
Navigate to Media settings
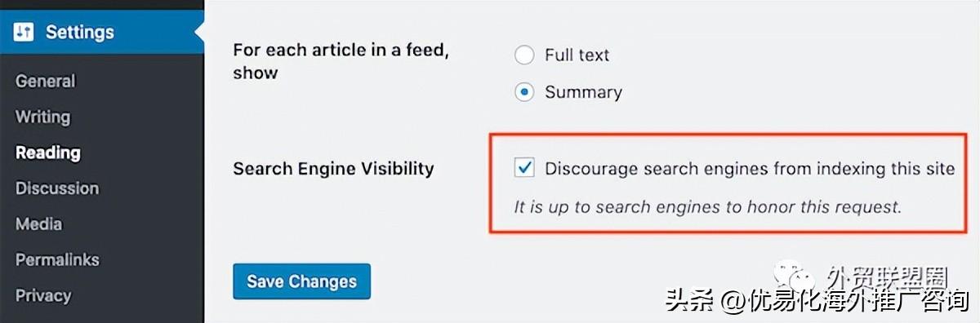tap(38, 223)
